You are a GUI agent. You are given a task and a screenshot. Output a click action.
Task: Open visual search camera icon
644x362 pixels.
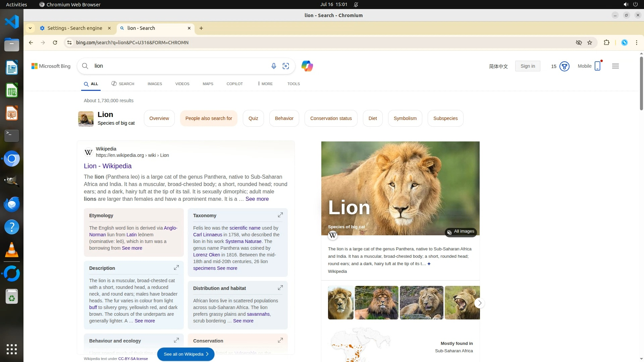[x=286, y=66]
